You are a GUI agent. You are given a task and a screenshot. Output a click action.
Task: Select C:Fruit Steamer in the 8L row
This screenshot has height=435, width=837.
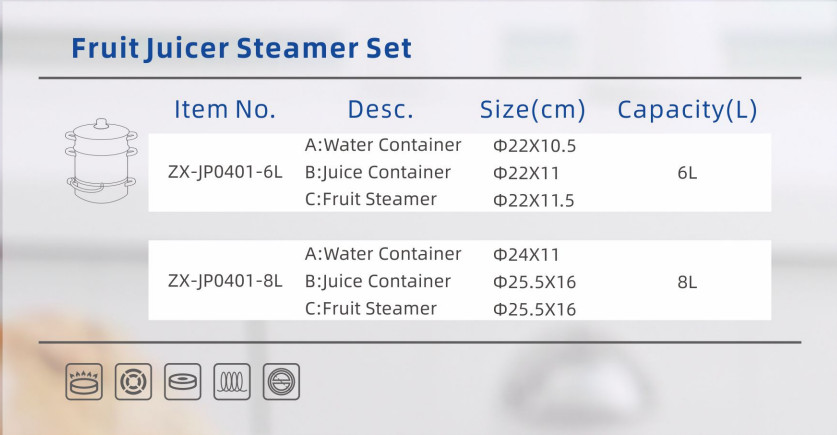pyautogui.click(x=371, y=309)
